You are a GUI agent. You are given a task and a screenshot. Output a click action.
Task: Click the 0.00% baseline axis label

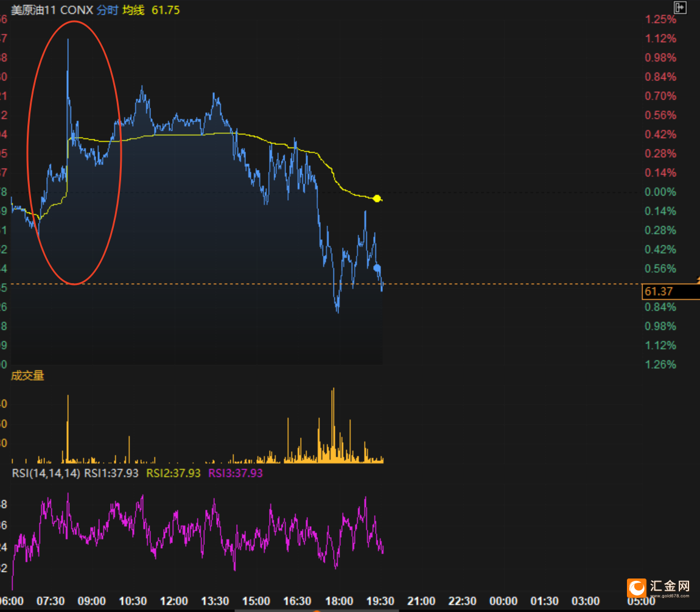[660, 192]
